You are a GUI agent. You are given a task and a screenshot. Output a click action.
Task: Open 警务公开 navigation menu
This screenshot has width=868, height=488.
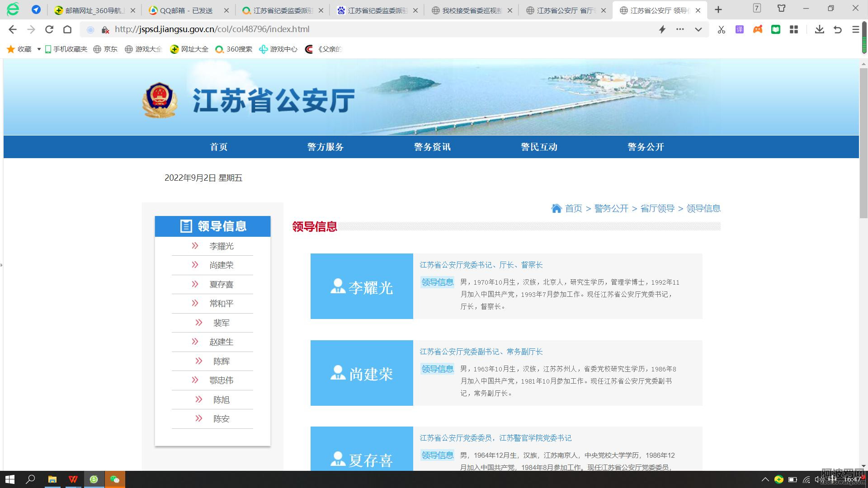click(646, 147)
